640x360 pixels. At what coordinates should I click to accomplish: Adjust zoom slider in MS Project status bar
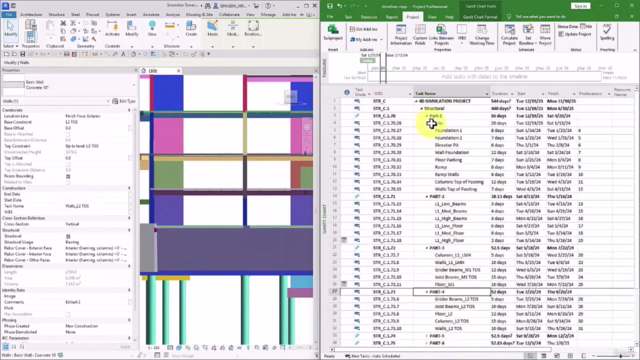[x=621, y=356]
